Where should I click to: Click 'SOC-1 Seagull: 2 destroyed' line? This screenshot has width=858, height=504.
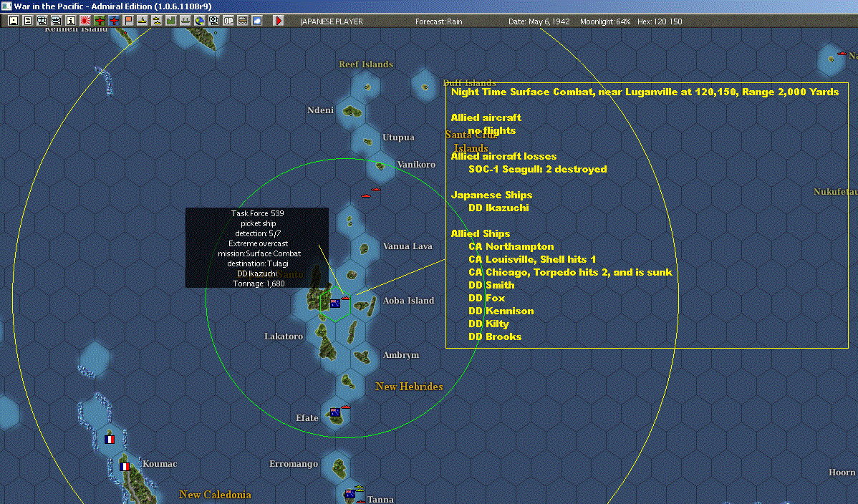coord(537,169)
